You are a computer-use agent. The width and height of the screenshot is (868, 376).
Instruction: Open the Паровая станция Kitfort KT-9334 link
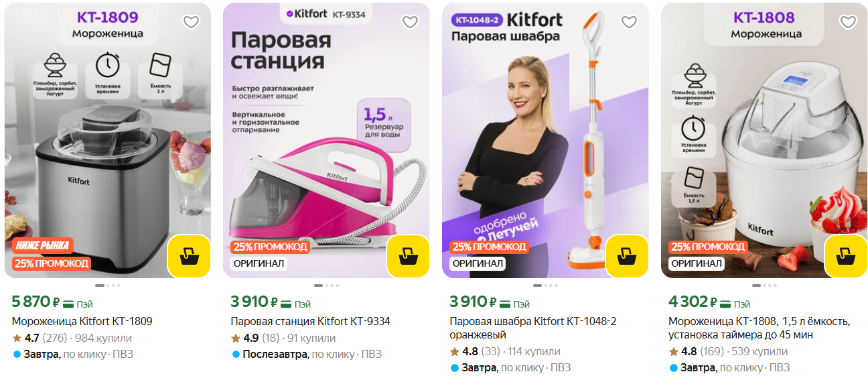click(310, 321)
